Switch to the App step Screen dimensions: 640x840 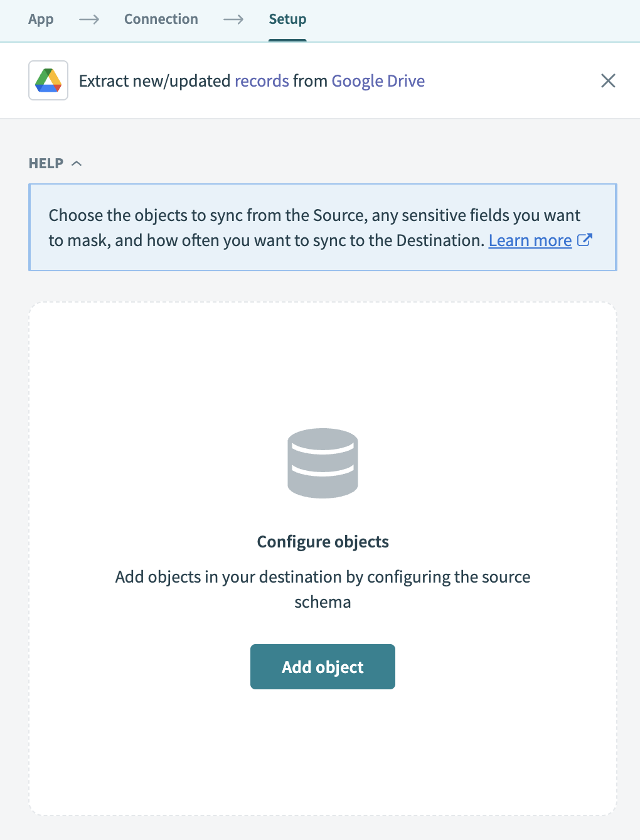[40, 19]
